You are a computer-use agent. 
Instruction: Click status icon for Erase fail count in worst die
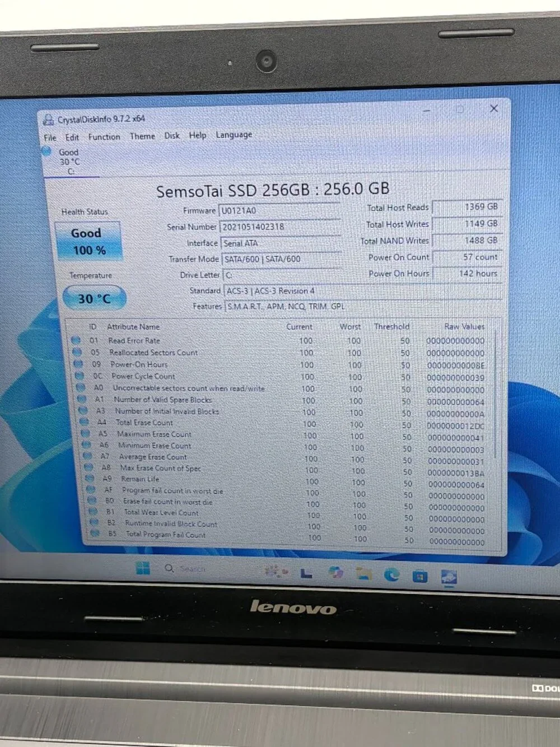[x=92, y=500]
